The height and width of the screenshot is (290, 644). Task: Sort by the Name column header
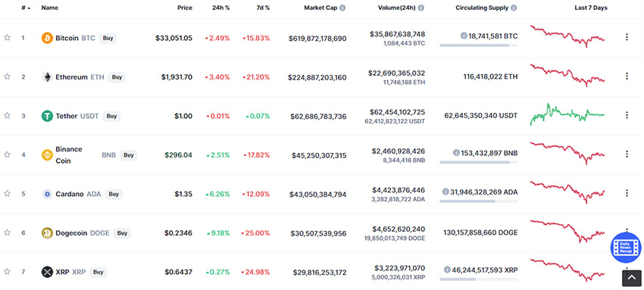tap(50, 8)
